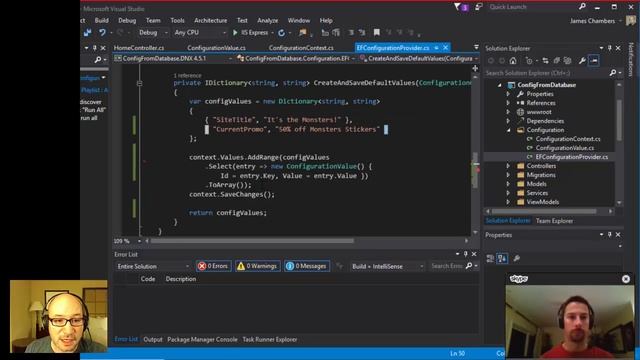The height and width of the screenshot is (360, 640).
Task: Click the editor split-window plus icon
Action: click(475, 68)
